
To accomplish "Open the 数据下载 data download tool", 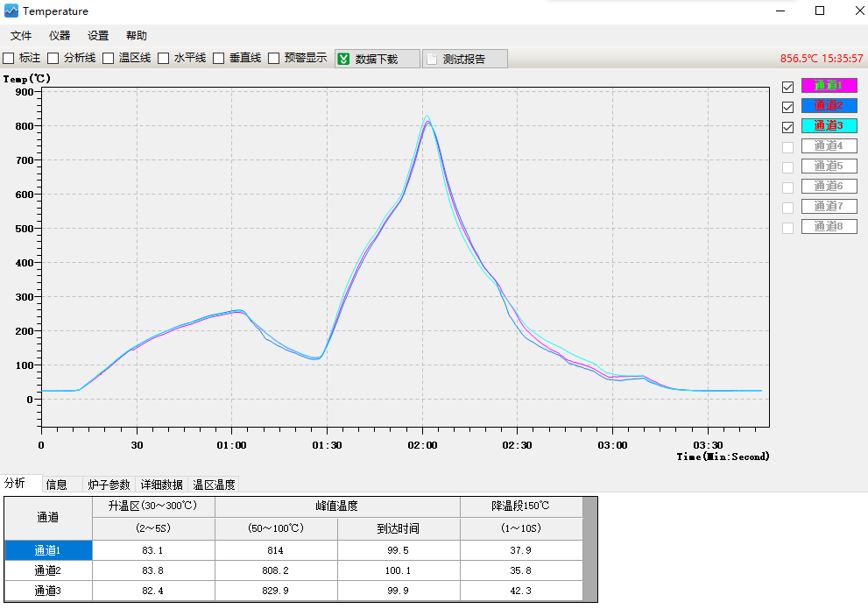I will [377, 58].
